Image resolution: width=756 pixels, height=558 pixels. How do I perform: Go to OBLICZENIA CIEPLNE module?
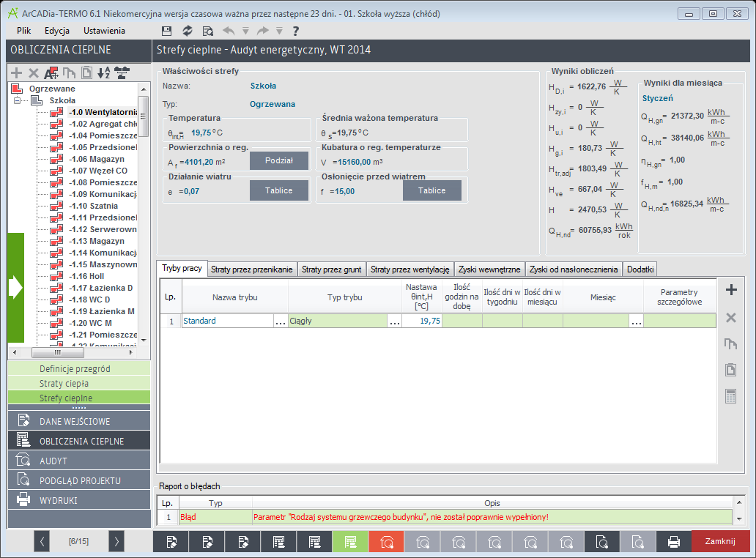79,440
